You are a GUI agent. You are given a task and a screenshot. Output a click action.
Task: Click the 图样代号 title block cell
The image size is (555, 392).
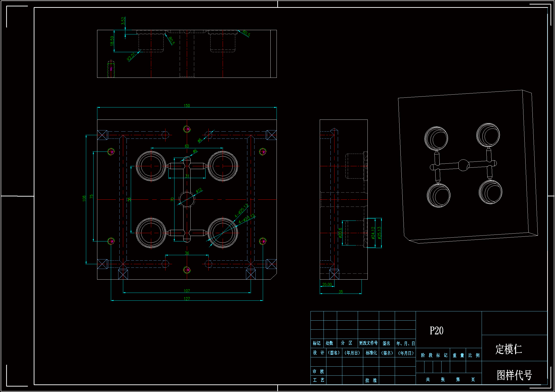click(514, 375)
